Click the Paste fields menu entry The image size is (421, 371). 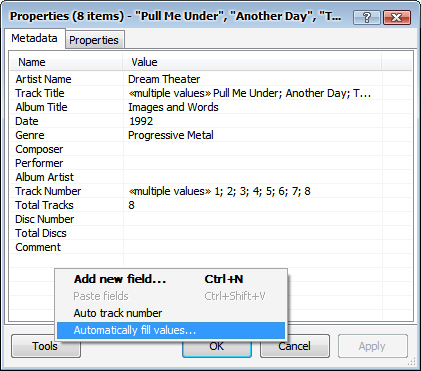[170, 296]
